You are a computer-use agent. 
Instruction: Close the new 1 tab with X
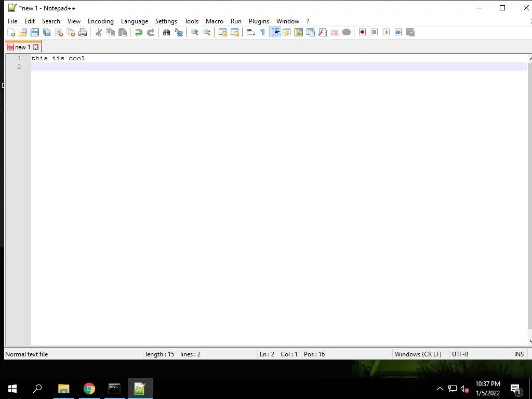(x=36, y=47)
